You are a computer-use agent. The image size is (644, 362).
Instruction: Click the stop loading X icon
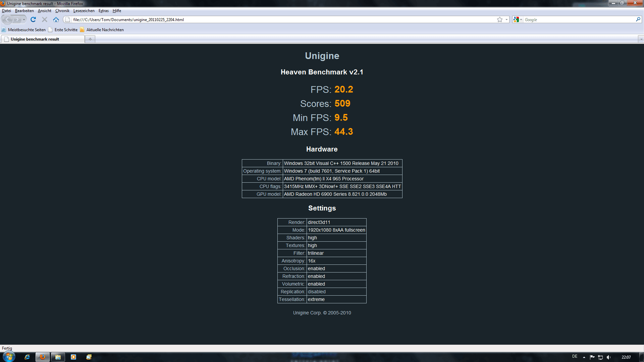click(x=44, y=19)
